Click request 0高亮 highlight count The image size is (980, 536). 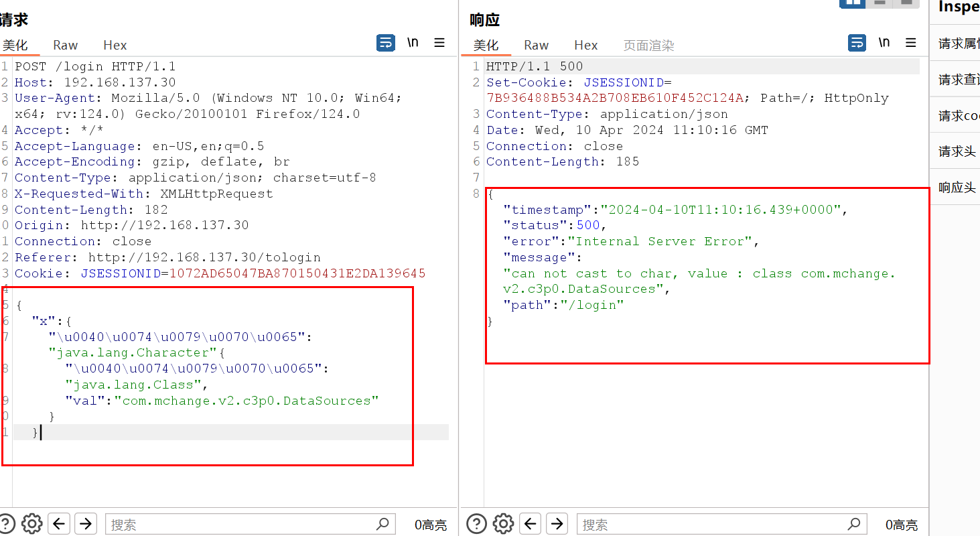pyautogui.click(x=431, y=525)
